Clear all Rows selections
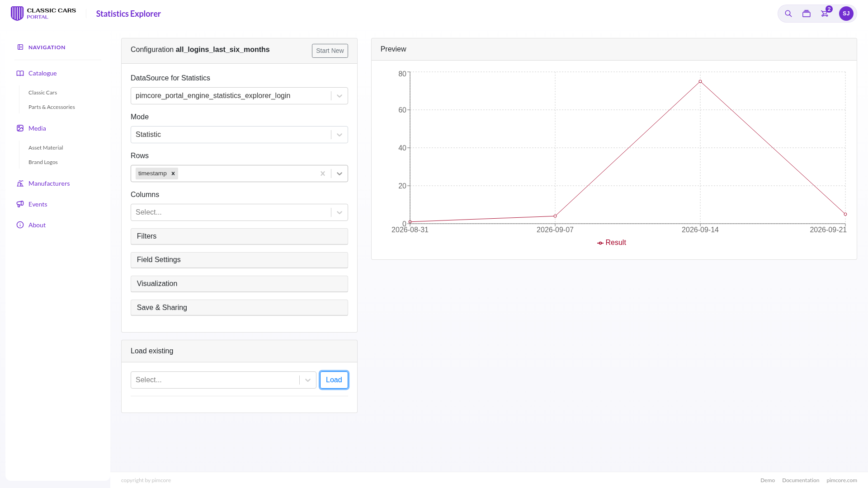This screenshot has width=868, height=488. pos(323,174)
